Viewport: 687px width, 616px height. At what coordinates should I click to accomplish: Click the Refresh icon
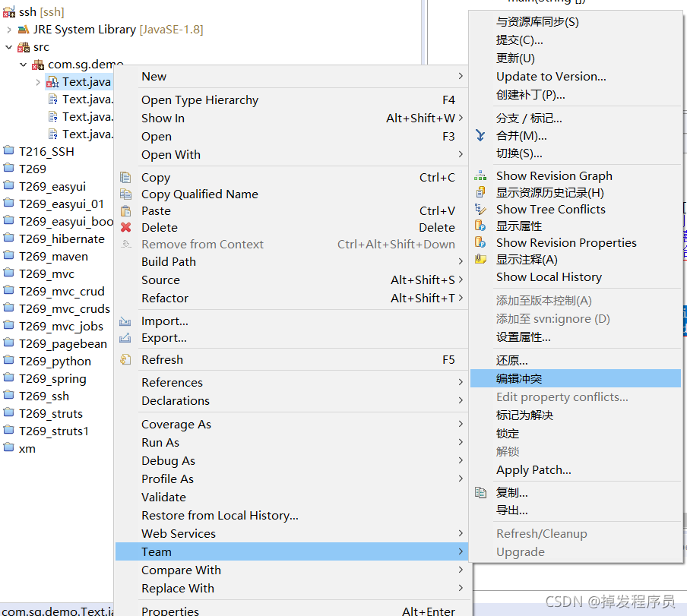pyautogui.click(x=125, y=360)
